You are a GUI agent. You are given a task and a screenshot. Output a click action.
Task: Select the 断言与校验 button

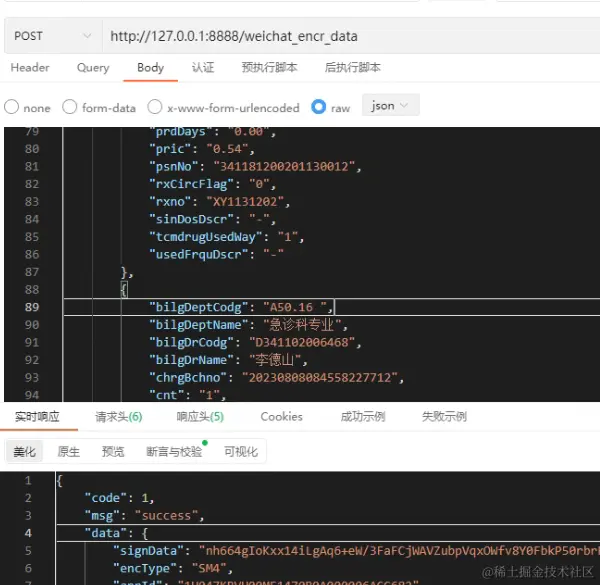tap(174, 452)
